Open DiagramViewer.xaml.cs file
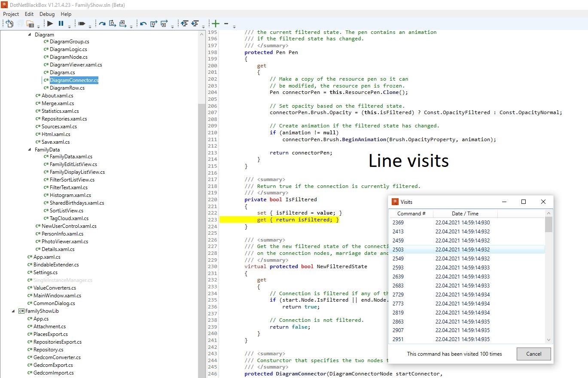Viewport: 588px width, 378px height. [76, 65]
